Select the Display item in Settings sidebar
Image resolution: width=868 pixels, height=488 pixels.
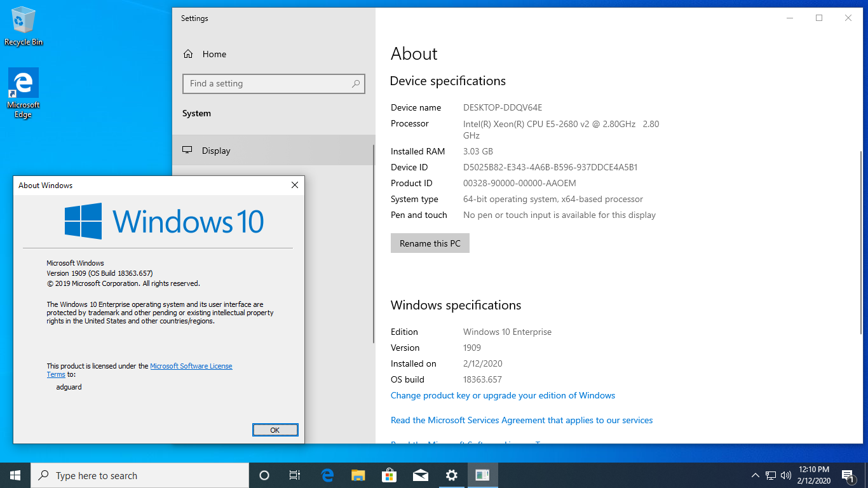[273, 151]
